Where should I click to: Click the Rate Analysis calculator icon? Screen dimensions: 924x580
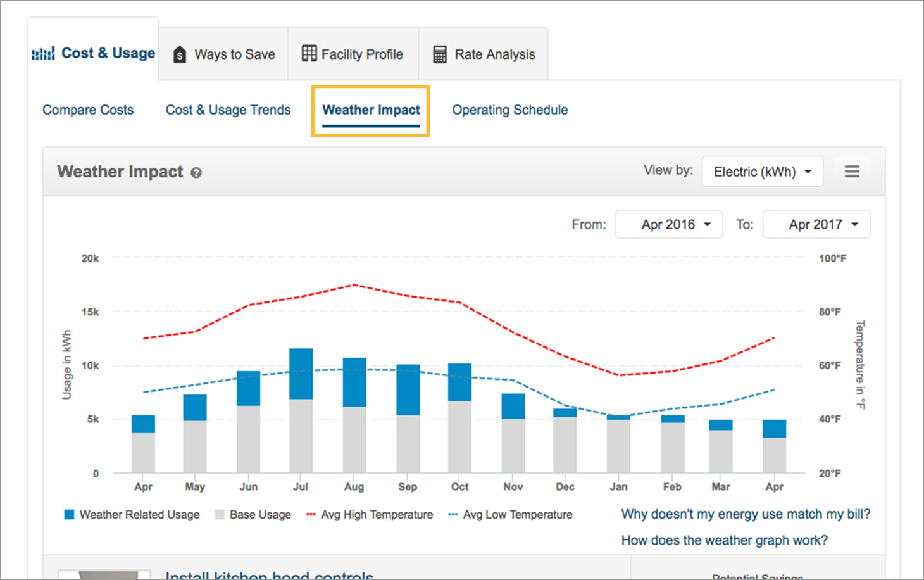[440, 54]
